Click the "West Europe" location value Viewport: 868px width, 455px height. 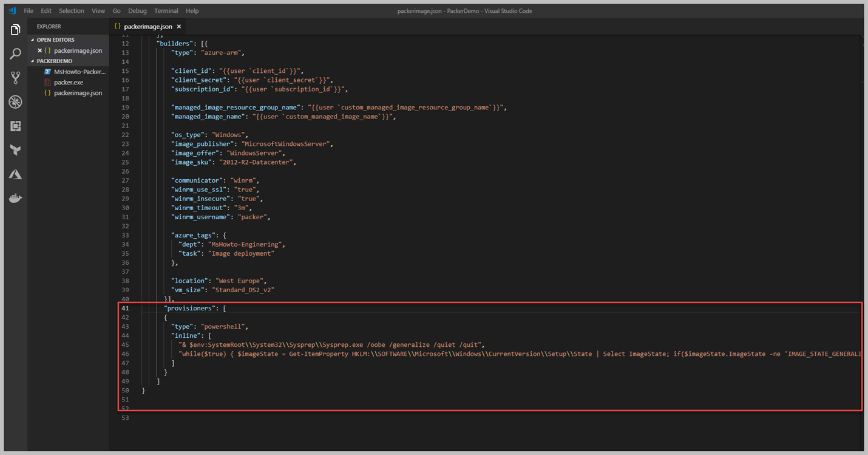pos(240,281)
